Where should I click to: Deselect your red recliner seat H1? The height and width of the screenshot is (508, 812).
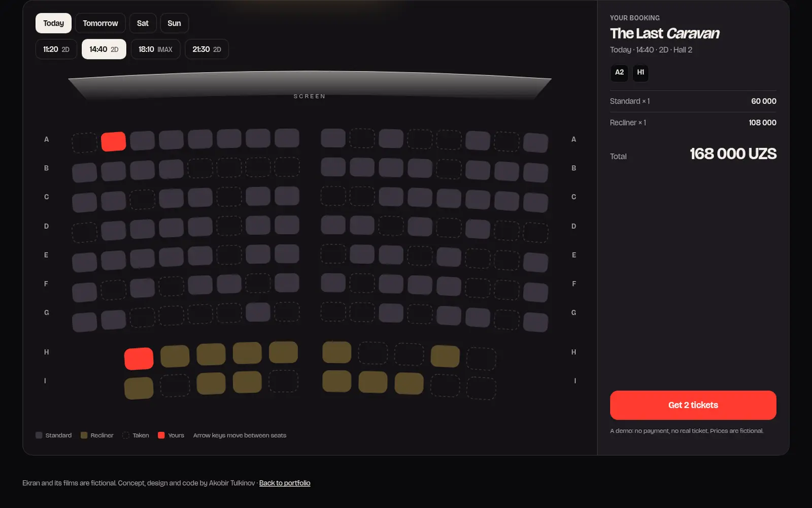pyautogui.click(x=139, y=359)
